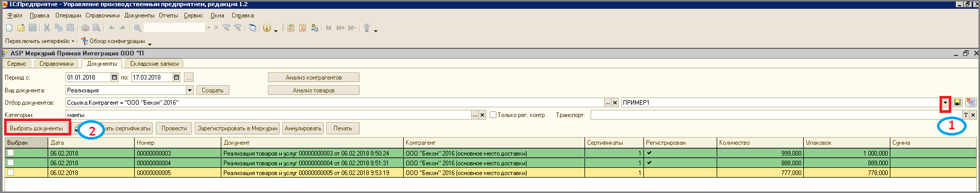The image size is (980, 193).
Task: Click the Find next icon
Action: tap(226, 28)
